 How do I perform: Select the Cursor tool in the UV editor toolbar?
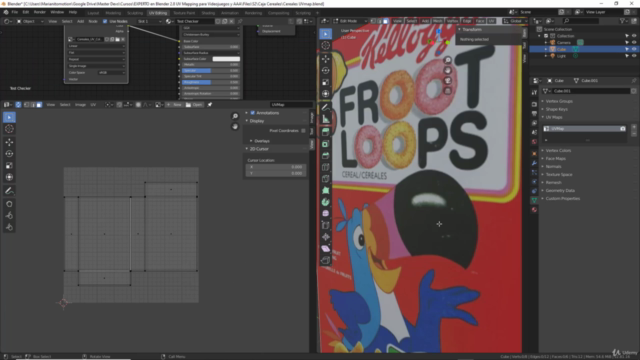coord(9,129)
